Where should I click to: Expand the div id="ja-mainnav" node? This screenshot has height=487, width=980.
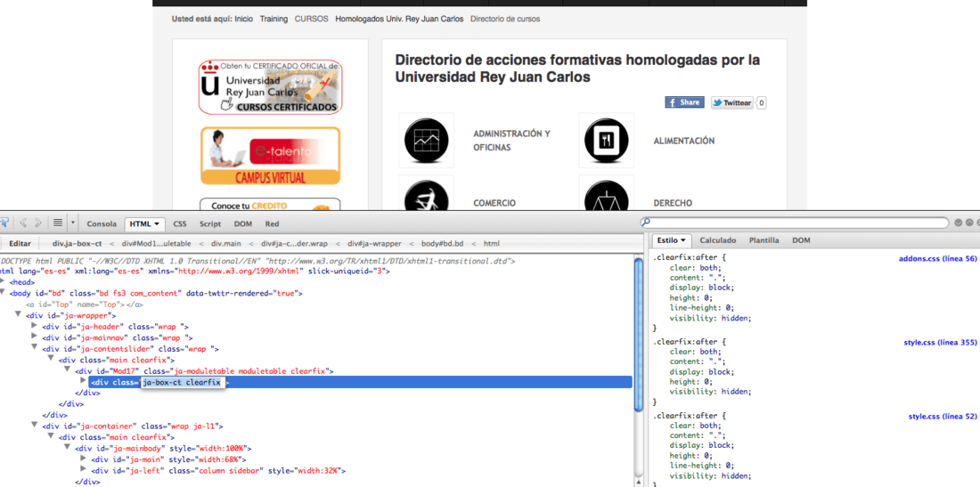pos(35,337)
